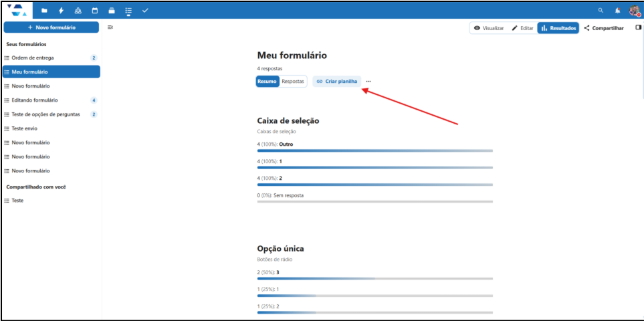644x321 pixels.
Task: Open the Calendar app icon
Action: pos(94,11)
